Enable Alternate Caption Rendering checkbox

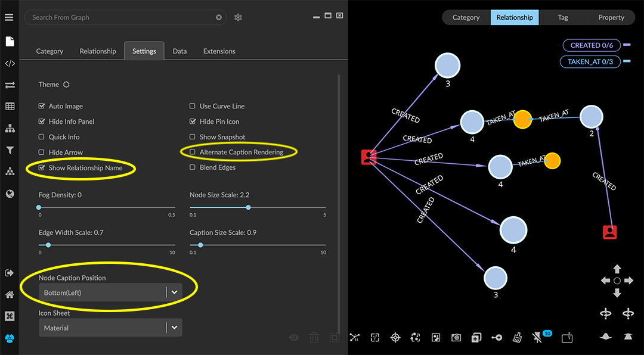[x=193, y=152]
